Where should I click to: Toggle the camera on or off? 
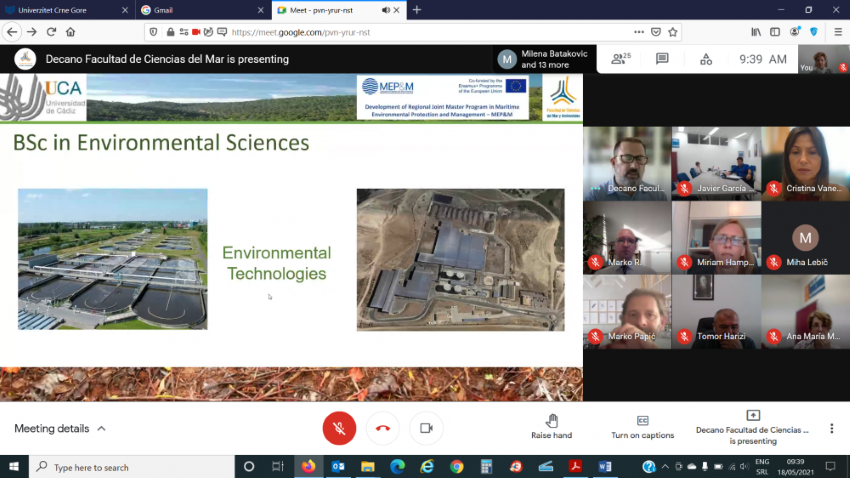point(426,428)
